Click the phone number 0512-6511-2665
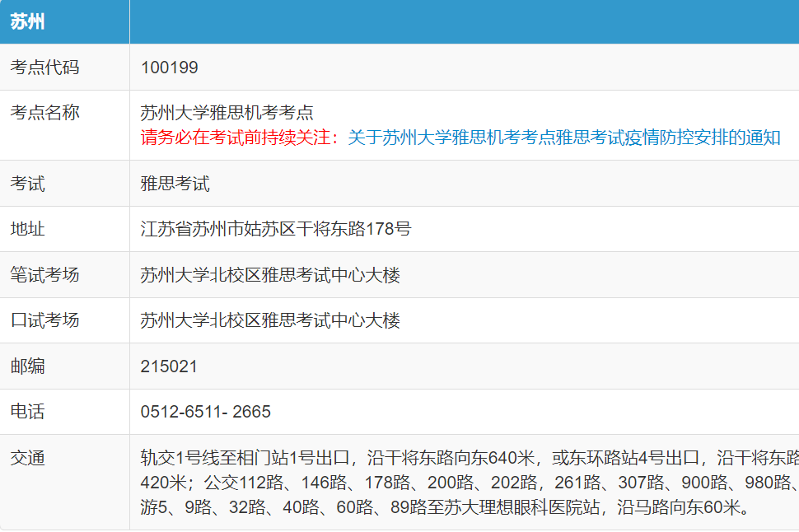 pos(206,412)
